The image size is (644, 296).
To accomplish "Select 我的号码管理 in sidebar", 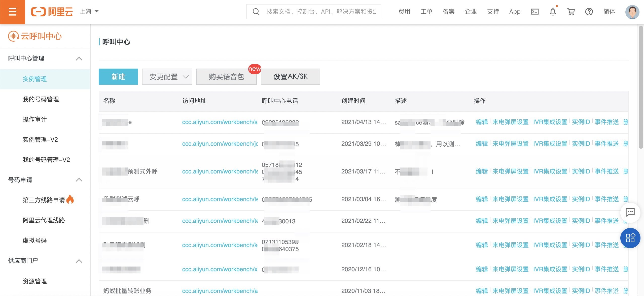I will (x=41, y=99).
